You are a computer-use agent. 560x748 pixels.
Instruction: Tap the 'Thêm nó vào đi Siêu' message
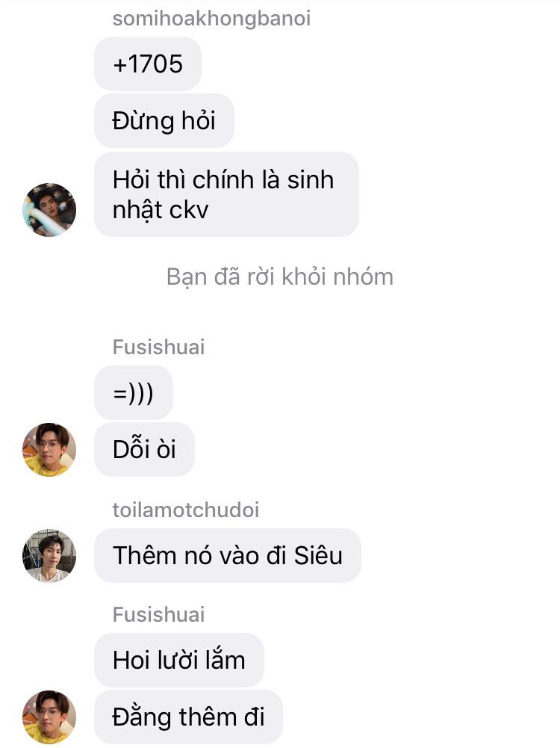[227, 555]
